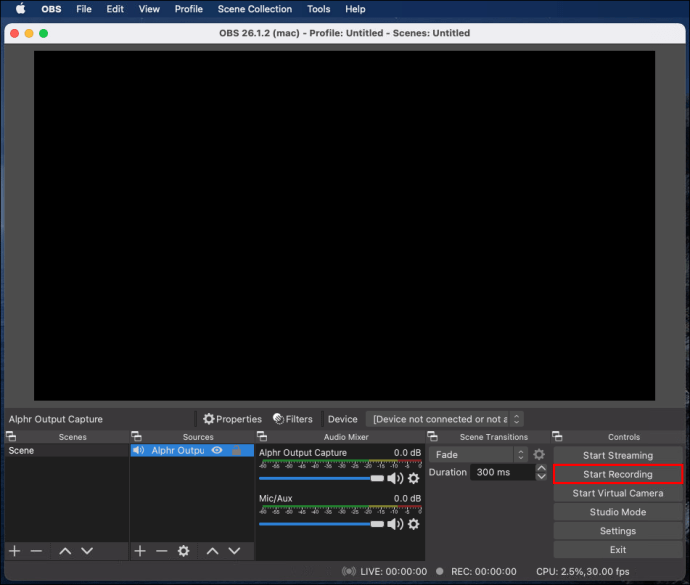Viewport: 690px width, 585px height.
Task: Toggle lock on Alphr Output source
Action: click(236, 450)
